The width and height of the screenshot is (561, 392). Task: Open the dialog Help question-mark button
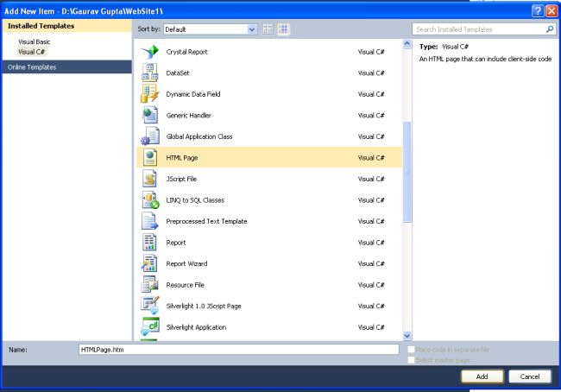click(x=538, y=11)
